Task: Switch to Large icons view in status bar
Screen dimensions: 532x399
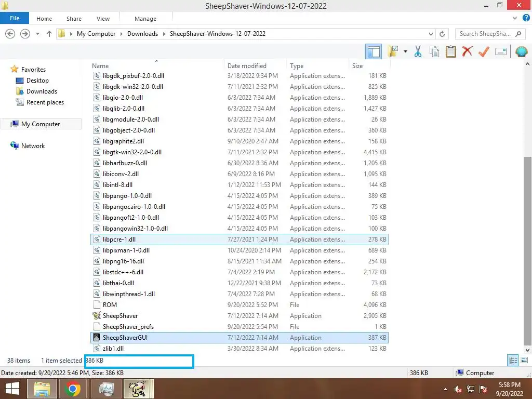Action: 524,361
